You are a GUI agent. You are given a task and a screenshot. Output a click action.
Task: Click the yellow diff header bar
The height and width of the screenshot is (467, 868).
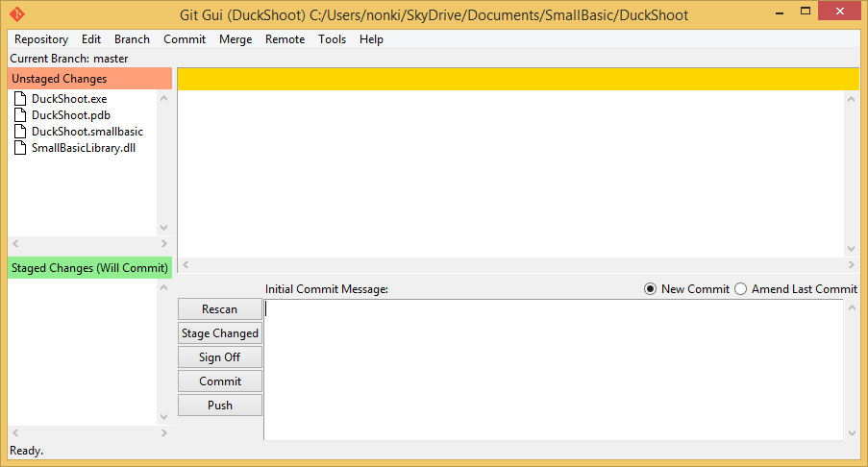tap(518, 79)
